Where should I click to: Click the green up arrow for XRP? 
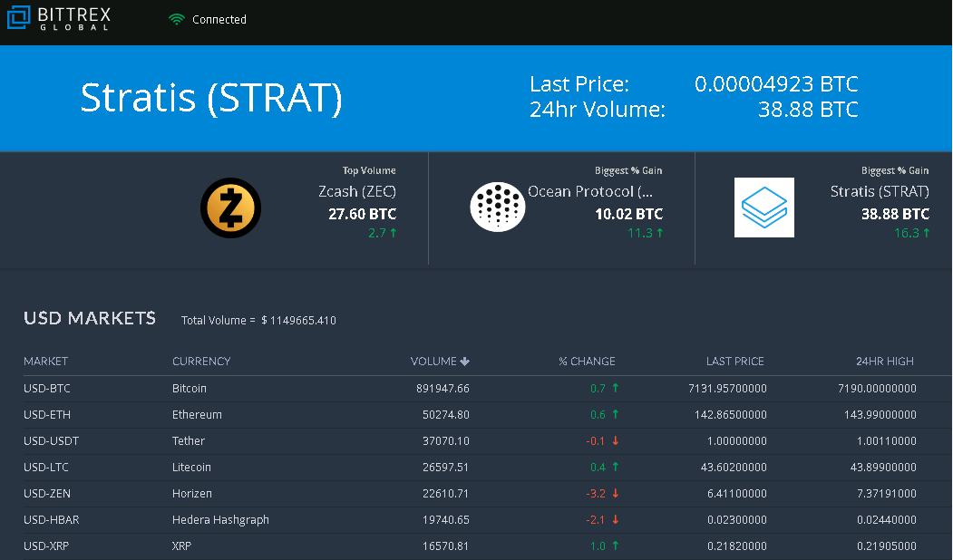click(x=615, y=546)
